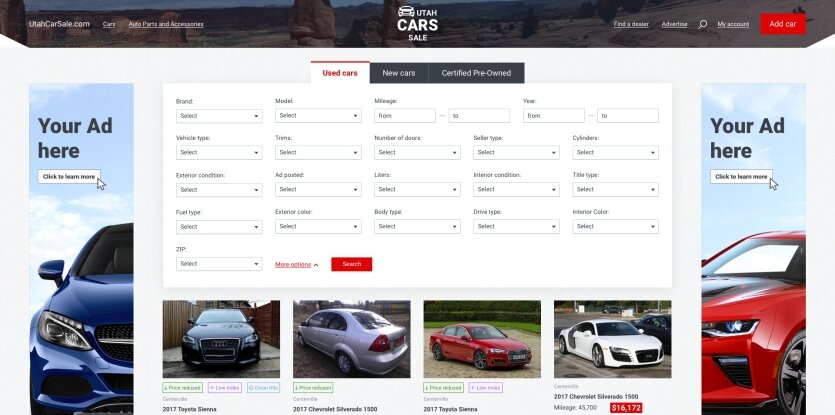The width and height of the screenshot is (835, 415).
Task: Click the red Search button
Action: coord(351,264)
